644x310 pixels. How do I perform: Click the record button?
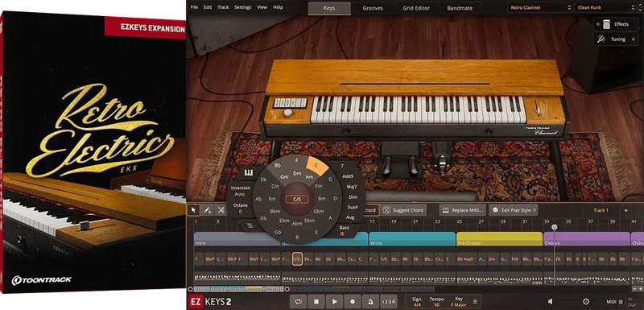pyautogui.click(x=353, y=301)
